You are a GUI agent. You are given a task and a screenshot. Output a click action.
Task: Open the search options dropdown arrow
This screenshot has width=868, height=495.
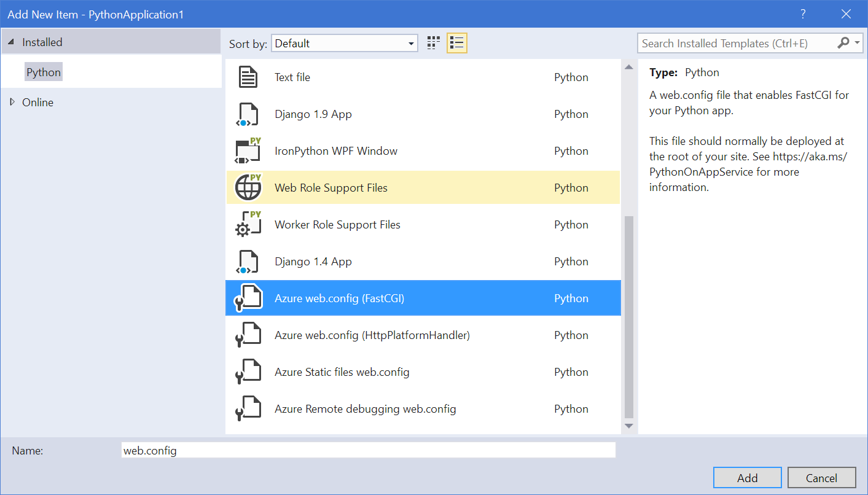point(858,43)
